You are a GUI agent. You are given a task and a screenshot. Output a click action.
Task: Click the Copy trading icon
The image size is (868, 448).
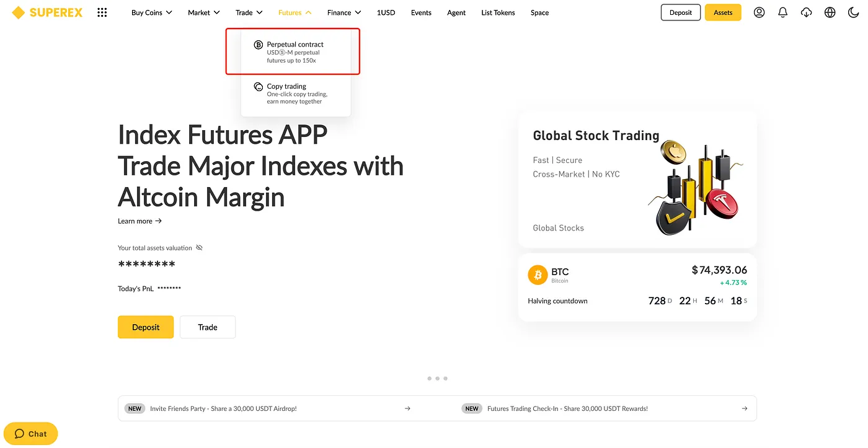click(259, 87)
